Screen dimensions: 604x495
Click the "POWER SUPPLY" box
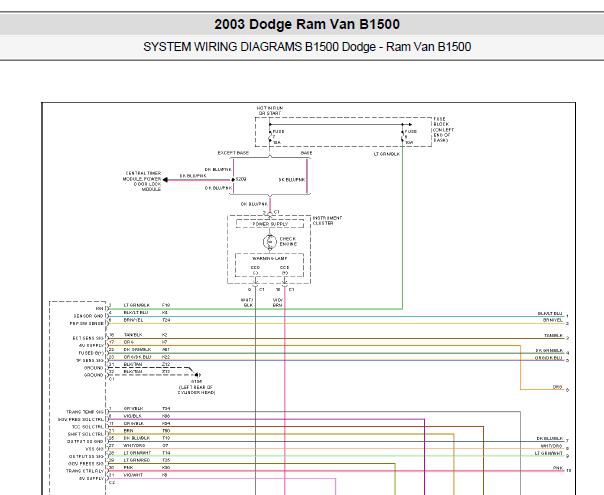(270, 224)
